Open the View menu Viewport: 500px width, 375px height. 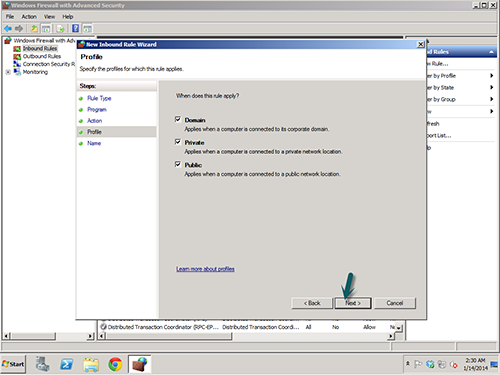49,17
